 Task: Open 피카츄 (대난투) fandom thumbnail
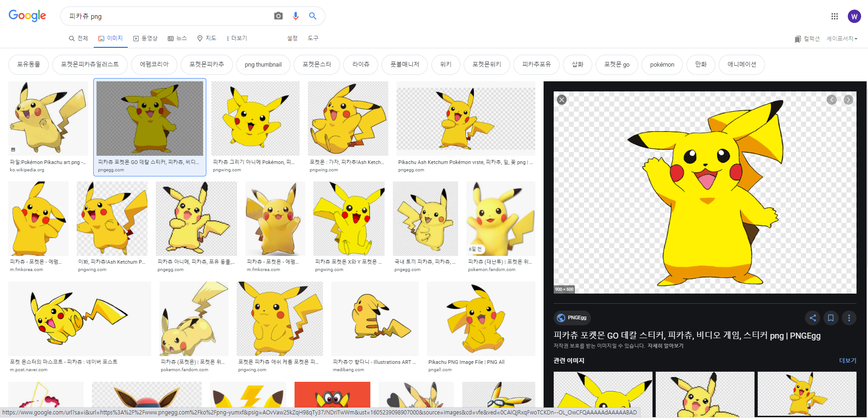[x=501, y=219]
